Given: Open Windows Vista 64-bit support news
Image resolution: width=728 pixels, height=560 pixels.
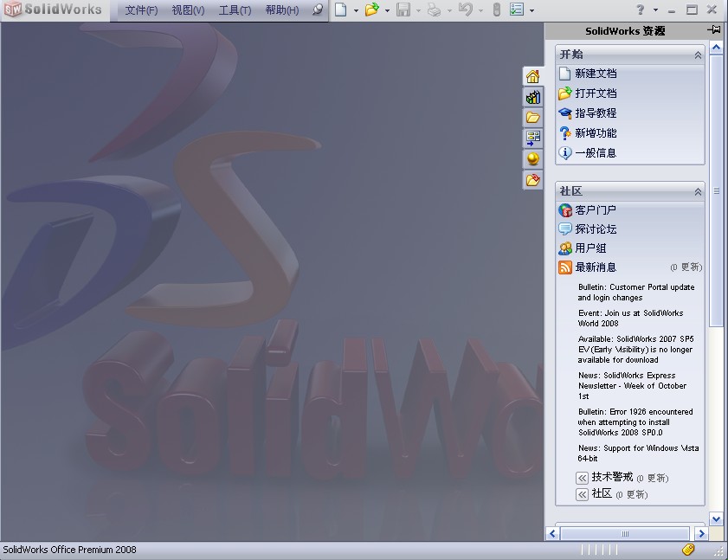Looking at the screenshot, I should [x=638, y=454].
